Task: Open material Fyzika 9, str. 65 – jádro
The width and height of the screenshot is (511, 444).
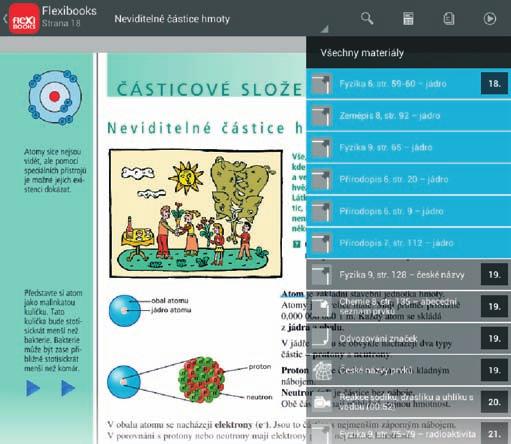Action: point(408,147)
